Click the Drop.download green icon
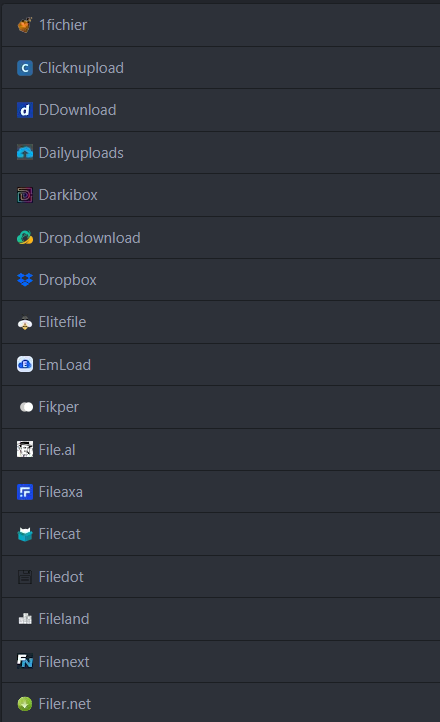440x722 pixels. tap(25, 238)
